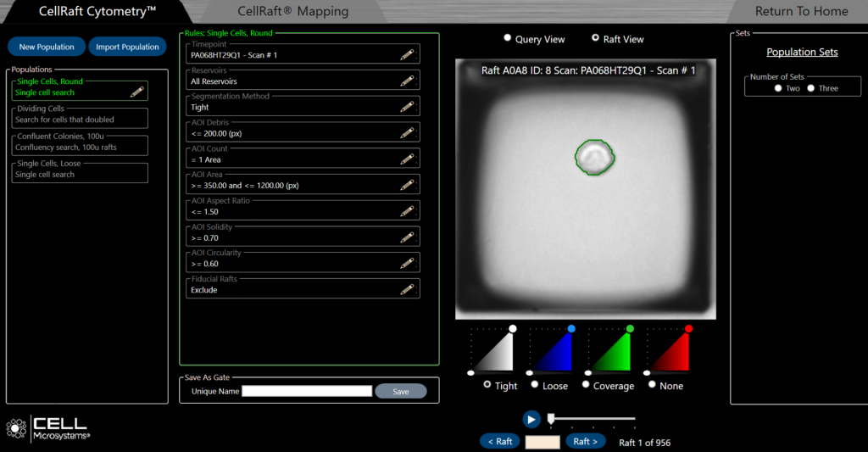Play the raft image sequence
The image size is (868, 452).
click(531, 419)
